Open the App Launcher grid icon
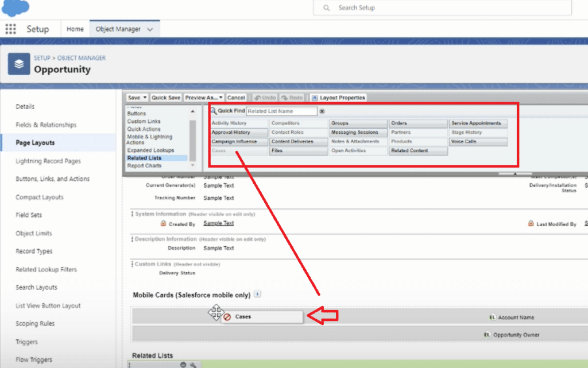 pyautogui.click(x=10, y=29)
